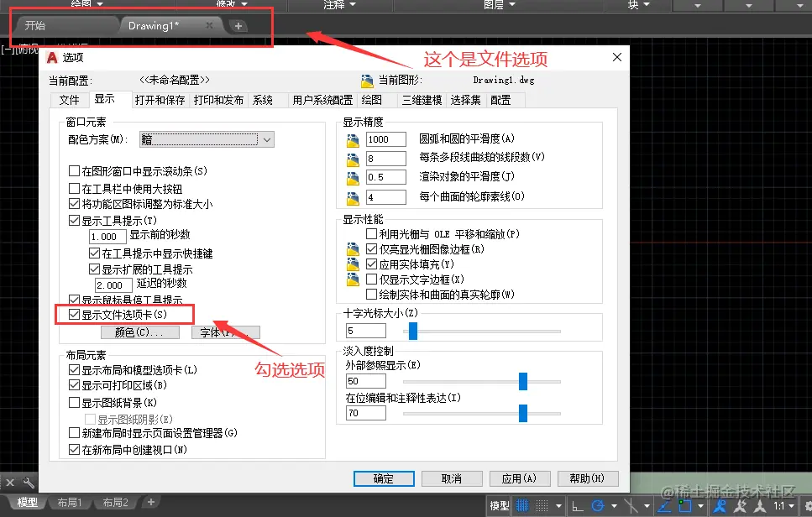The height and width of the screenshot is (517, 812).
Task: Close the Drawing1* file tab
Action: click(x=209, y=25)
